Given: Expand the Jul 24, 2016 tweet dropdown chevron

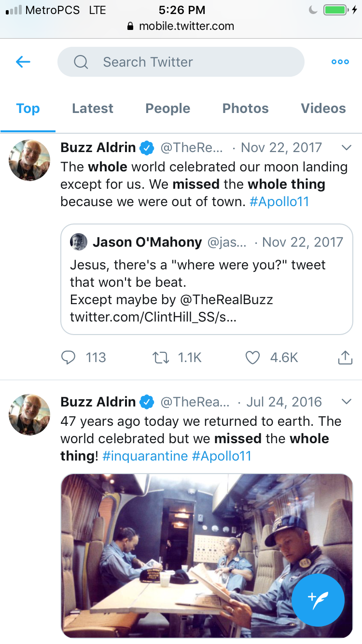Looking at the screenshot, I should (346, 402).
